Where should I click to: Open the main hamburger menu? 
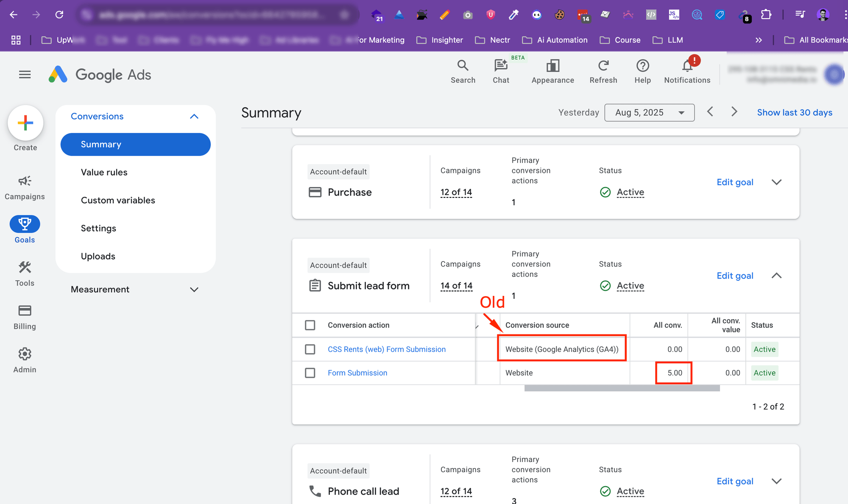(25, 75)
